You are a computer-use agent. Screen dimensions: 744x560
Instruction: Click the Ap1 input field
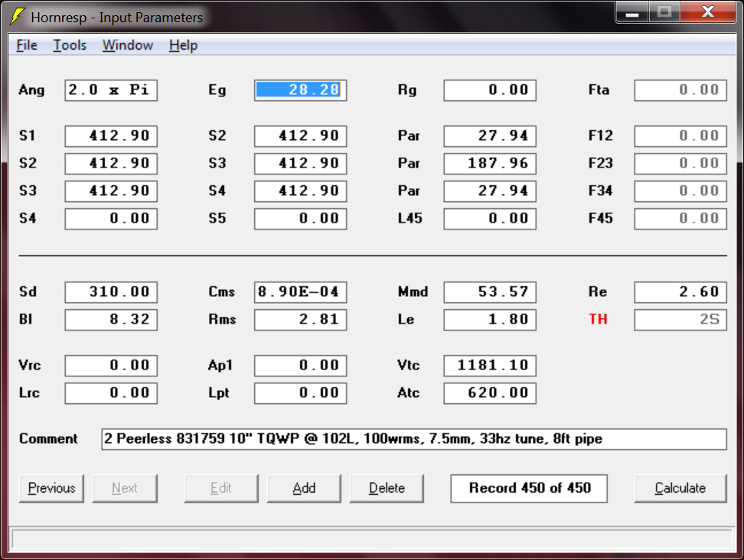click(x=300, y=366)
